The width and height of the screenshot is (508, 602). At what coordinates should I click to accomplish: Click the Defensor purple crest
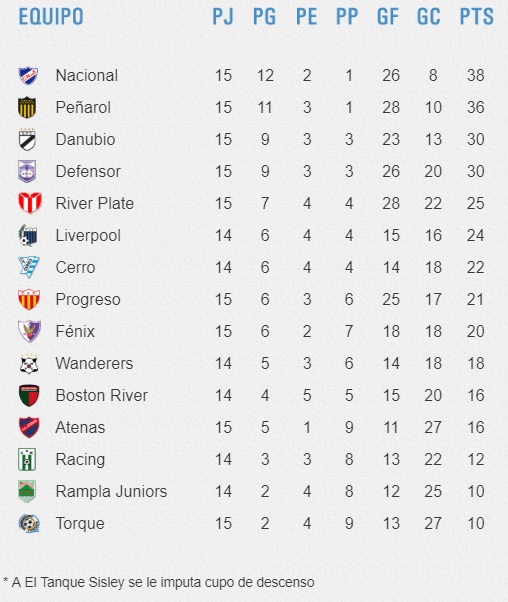(27, 171)
